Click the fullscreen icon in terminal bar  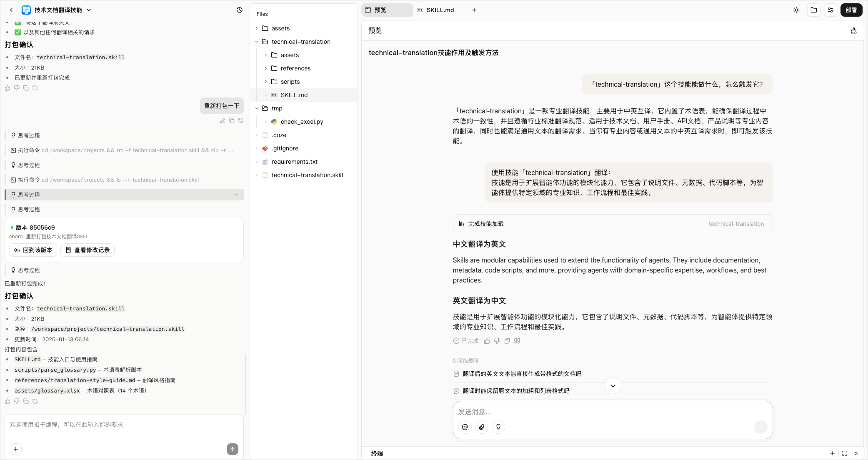pos(845,453)
